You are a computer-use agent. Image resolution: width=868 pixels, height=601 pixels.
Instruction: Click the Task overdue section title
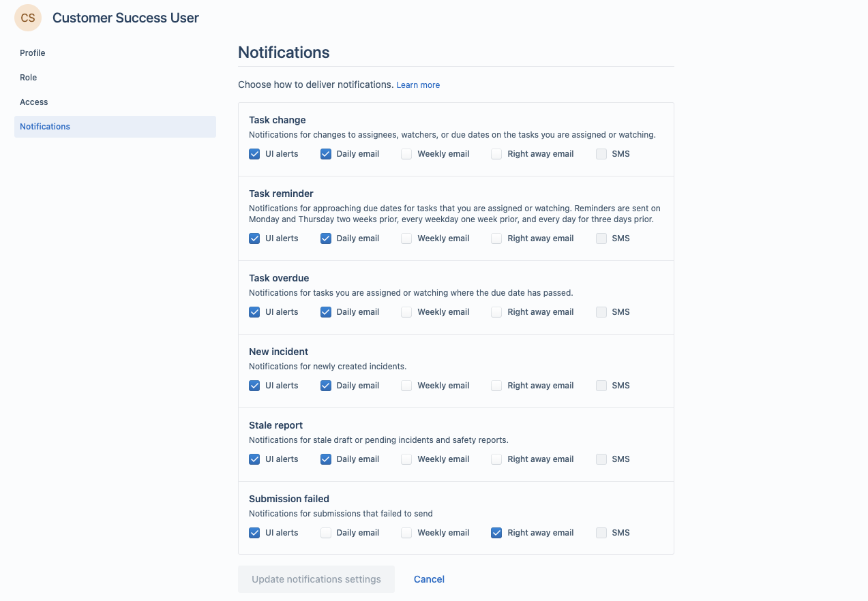pyautogui.click(x=279, y=278)
